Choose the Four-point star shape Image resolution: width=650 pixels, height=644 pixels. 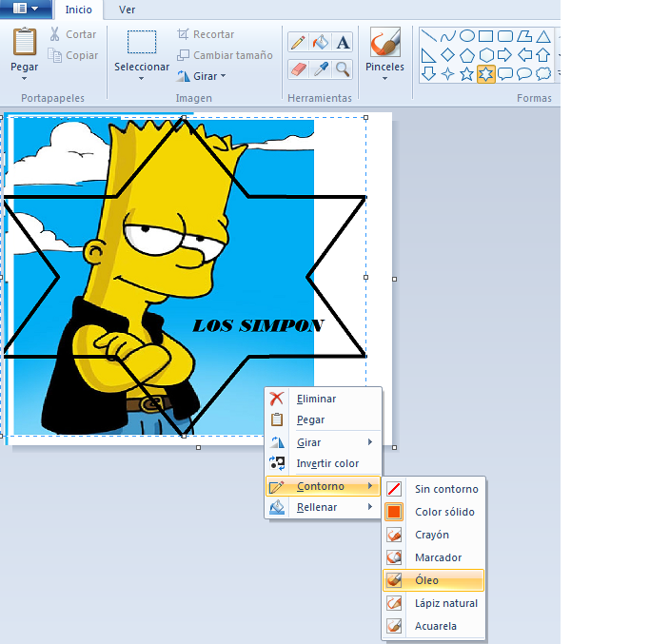[x=447, y=74]
